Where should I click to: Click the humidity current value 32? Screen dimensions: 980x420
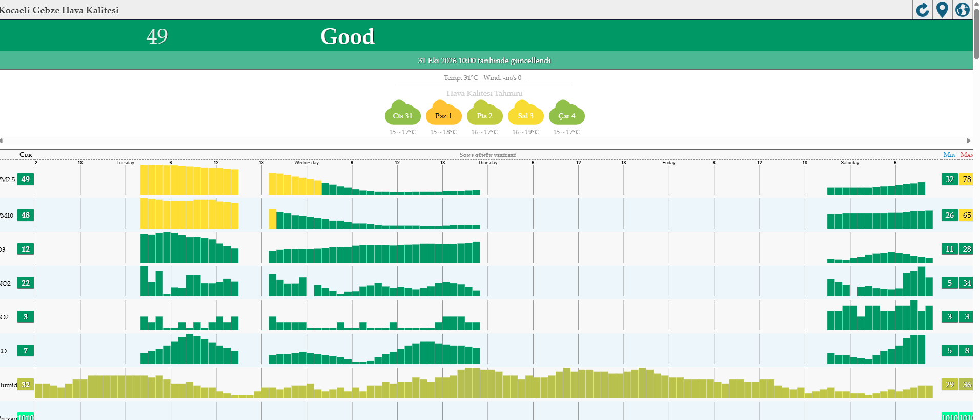point(26,385)
